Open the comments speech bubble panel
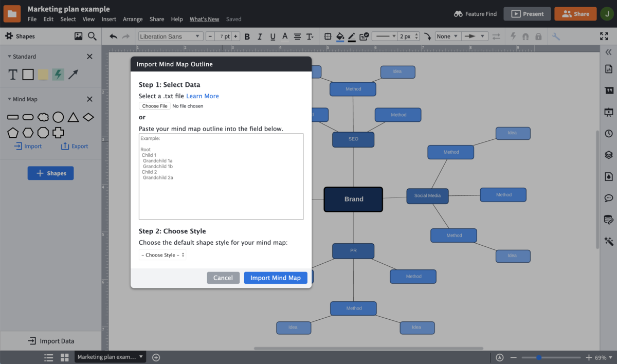 point(609,198)
